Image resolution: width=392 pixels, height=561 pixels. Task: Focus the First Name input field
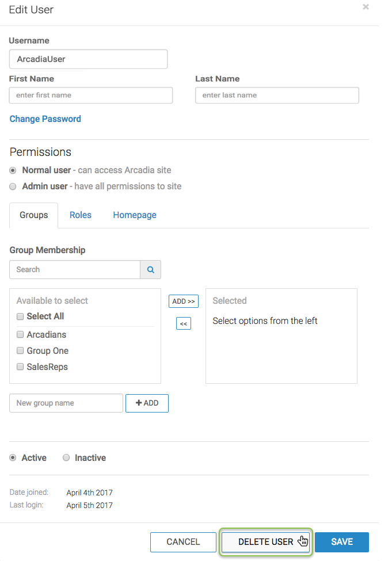coord(91,96)
